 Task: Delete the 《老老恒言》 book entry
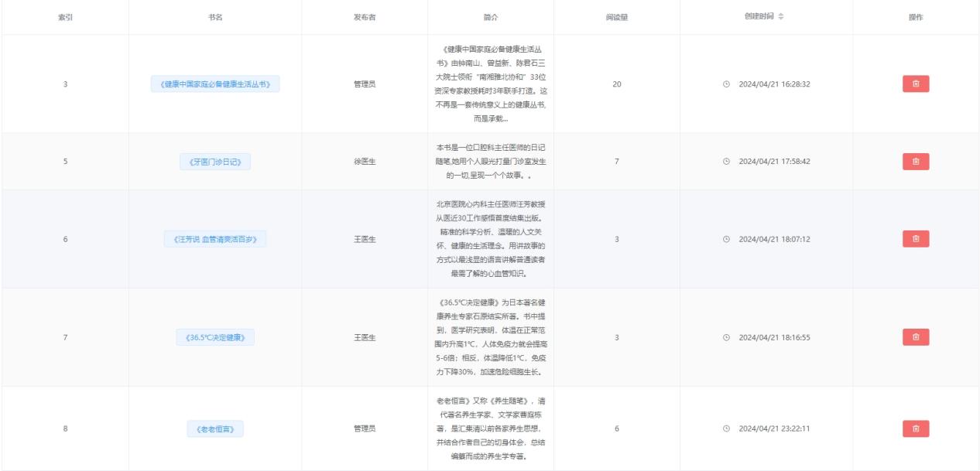(916, 428)
